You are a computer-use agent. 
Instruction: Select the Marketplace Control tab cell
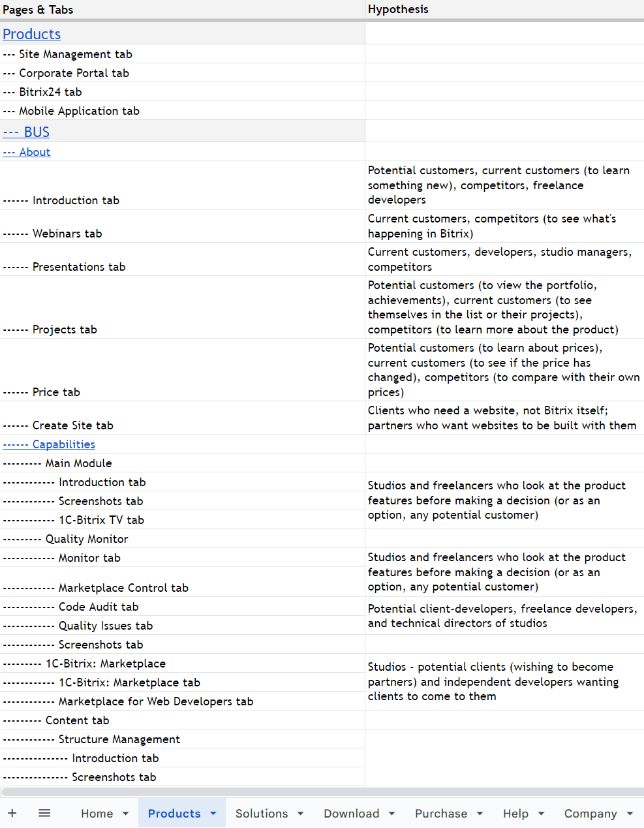coord(182,583)
